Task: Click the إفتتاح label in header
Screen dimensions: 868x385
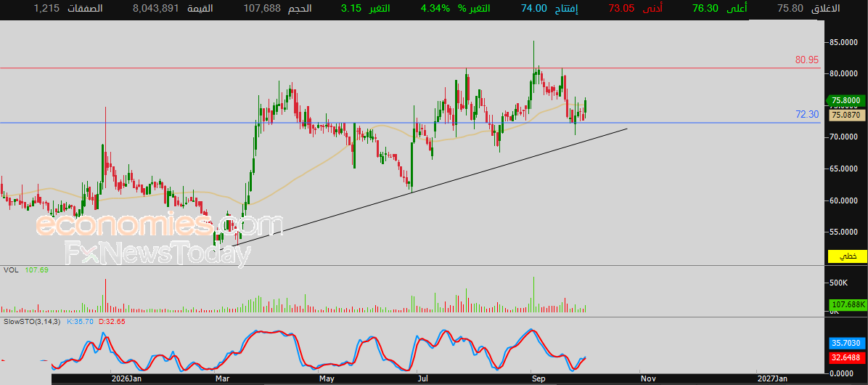Action: (566, 8)
